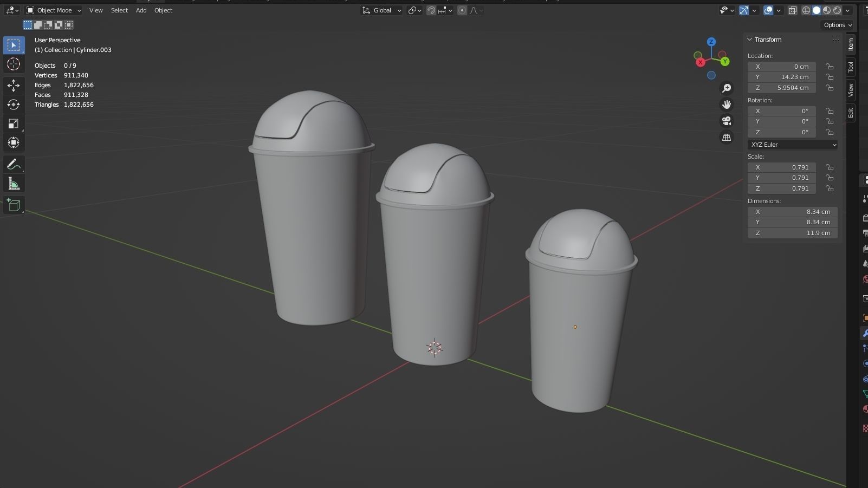The image size is (868, 488).
Task: Click the green Y axis gizmo ball
Action: pos(724,62)
